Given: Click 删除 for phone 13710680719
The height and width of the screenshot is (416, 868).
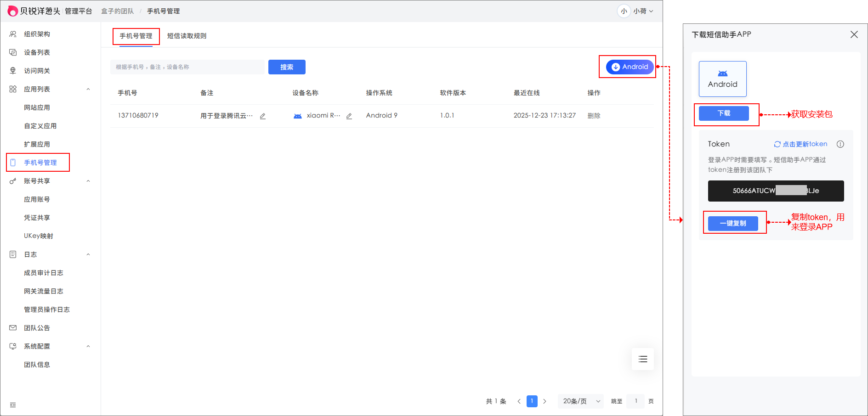Looking at the screenshot, I should pyautogui.click(x=594, y=116).
